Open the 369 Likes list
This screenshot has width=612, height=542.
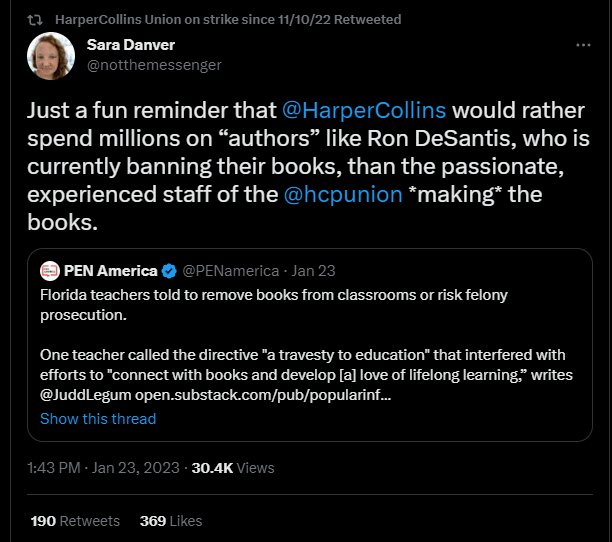point(171,521)
